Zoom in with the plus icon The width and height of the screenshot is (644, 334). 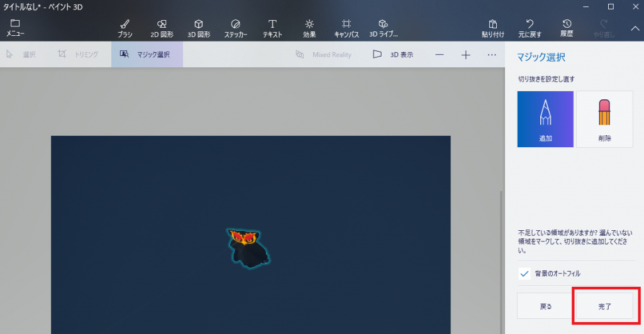(x=466, y=55)
